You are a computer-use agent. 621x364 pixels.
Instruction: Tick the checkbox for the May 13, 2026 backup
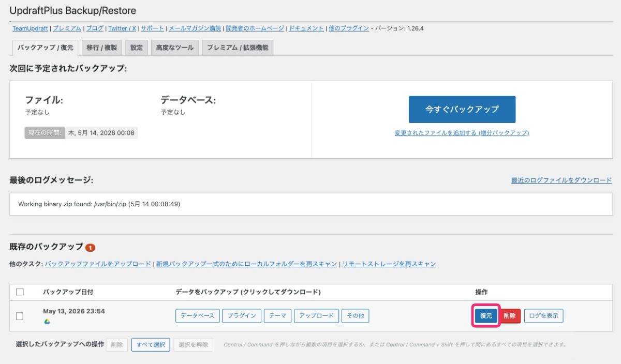point(20,316)
